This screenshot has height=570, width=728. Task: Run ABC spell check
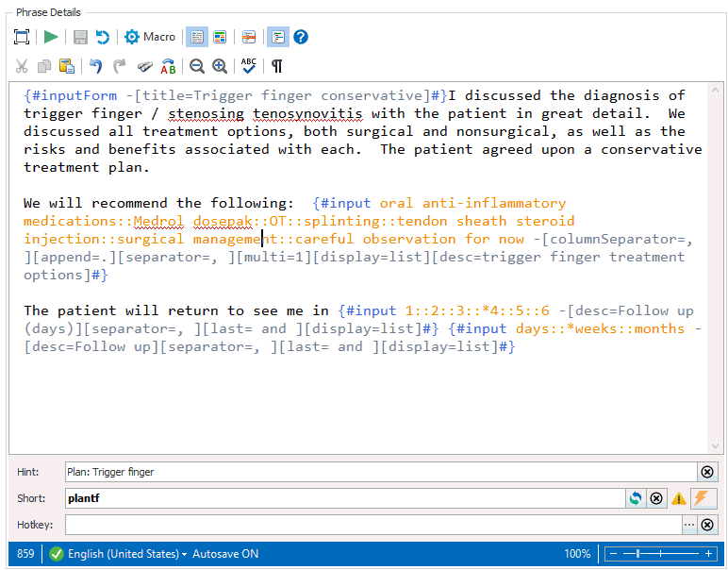[x=248, y=66]
